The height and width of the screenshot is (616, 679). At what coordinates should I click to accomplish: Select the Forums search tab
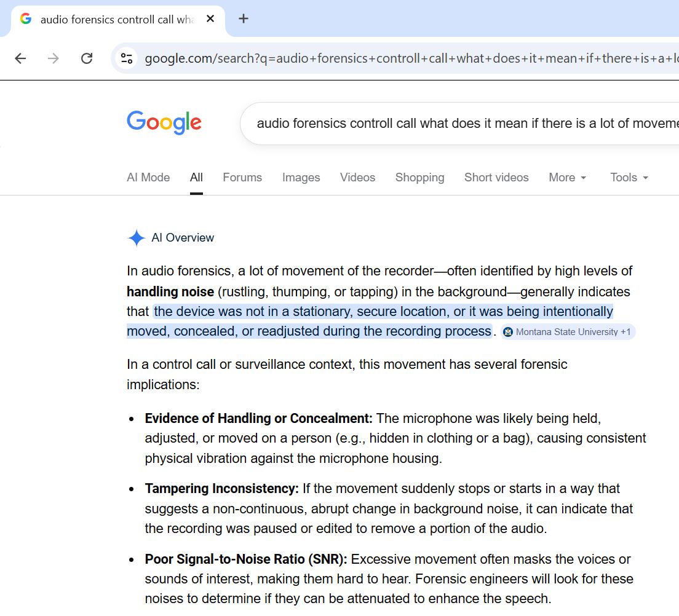pos(242,178)
